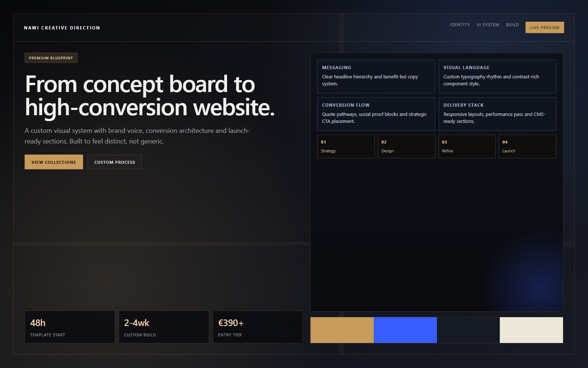Open the €390+ ENTRY TIER card

(x=258, y=327)
